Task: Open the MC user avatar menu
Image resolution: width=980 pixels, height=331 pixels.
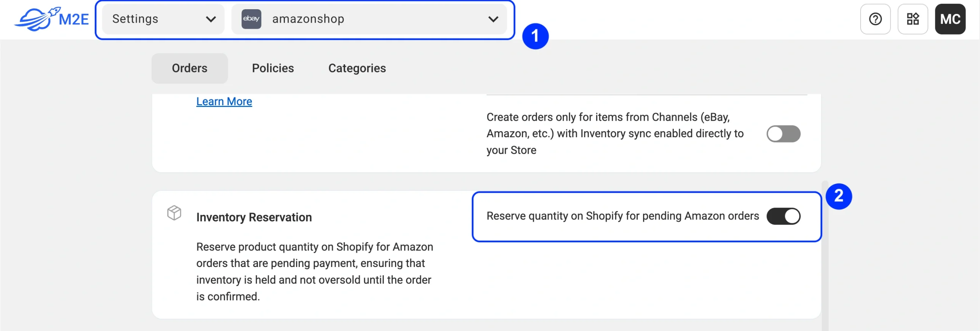Action: pyautogui.click(x=950, y=19)
